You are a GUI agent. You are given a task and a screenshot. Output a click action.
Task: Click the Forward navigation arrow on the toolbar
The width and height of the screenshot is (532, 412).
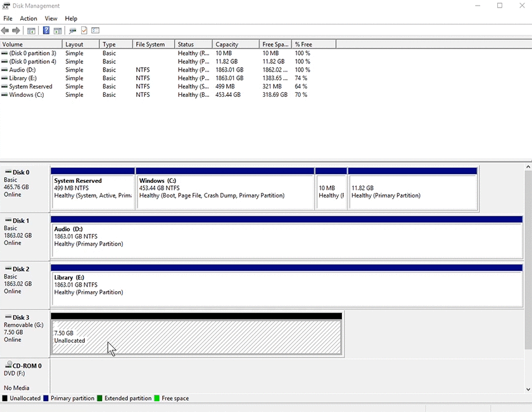pyautogui.click(x=15, y=30)
